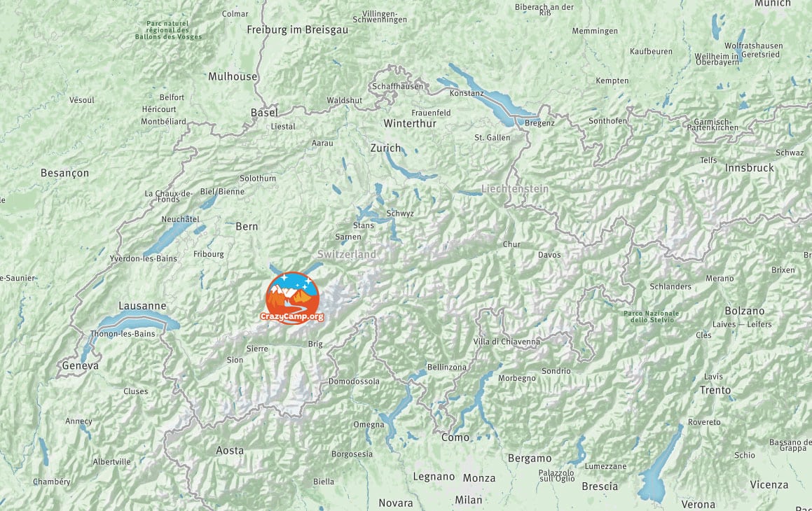Click the Innsbruck label
Viewport: 812px width, 511px height.
[x=750, y=167]
